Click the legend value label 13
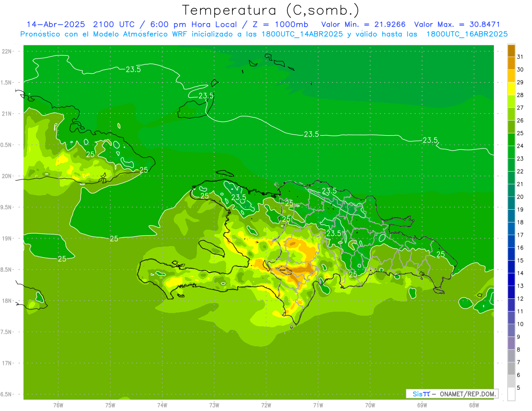532x411 pixels. tap(520, 286)
